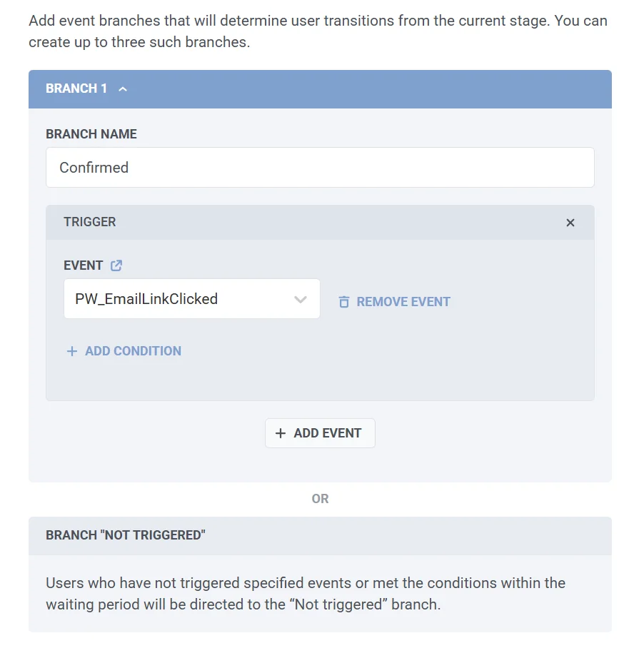Click the BRANCH NAME label
The image size is (644, 653).
(91, 134)
